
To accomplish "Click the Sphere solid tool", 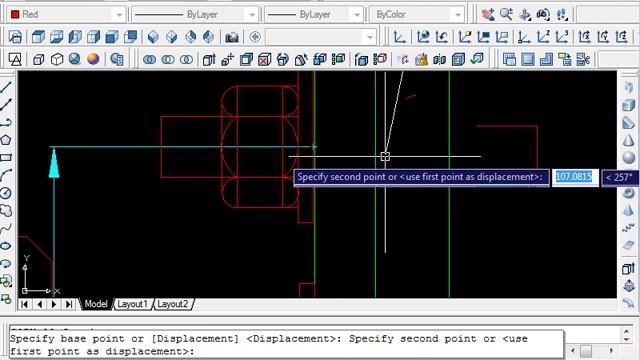I will [x=629, y=158].
